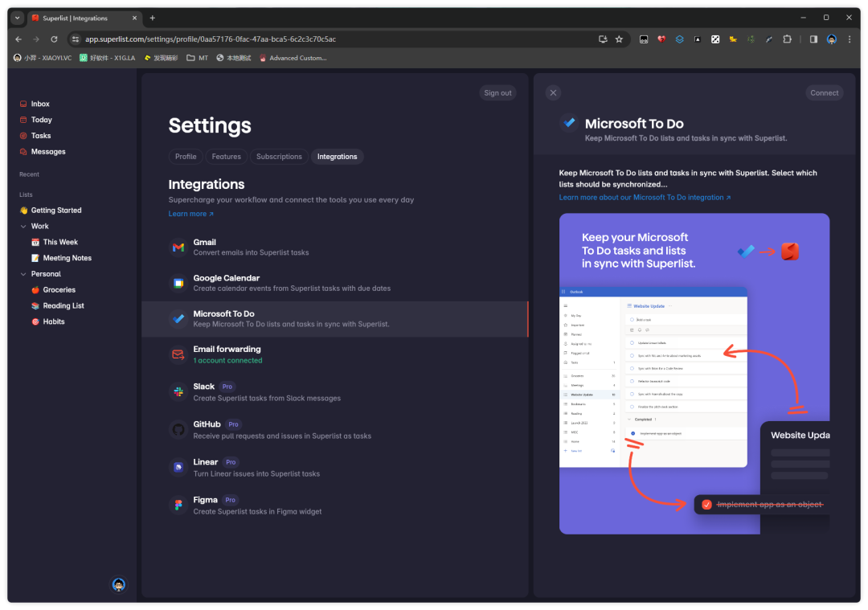Open the MT bookmarks folder

pyautogui.click(x=198, y=58)
